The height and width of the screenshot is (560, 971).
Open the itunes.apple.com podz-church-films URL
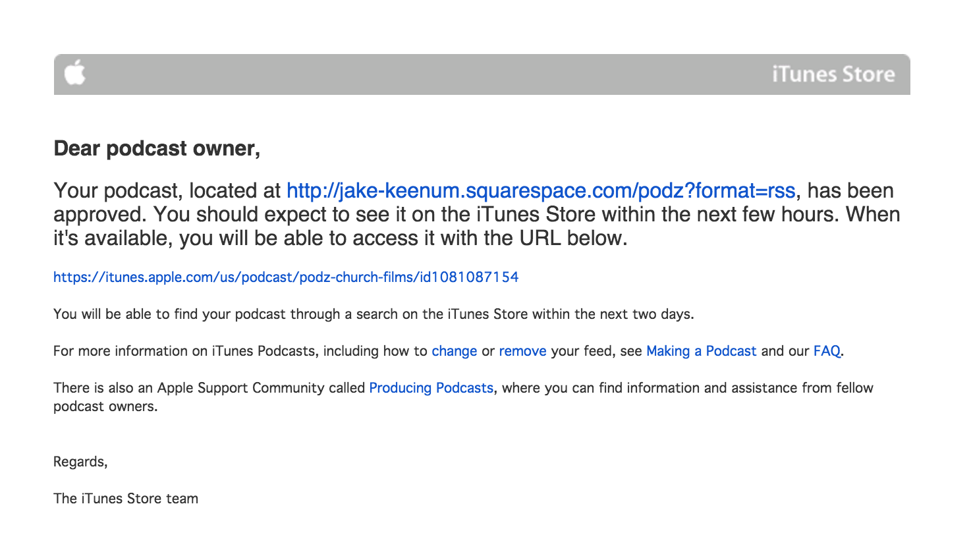pos(286,277)
